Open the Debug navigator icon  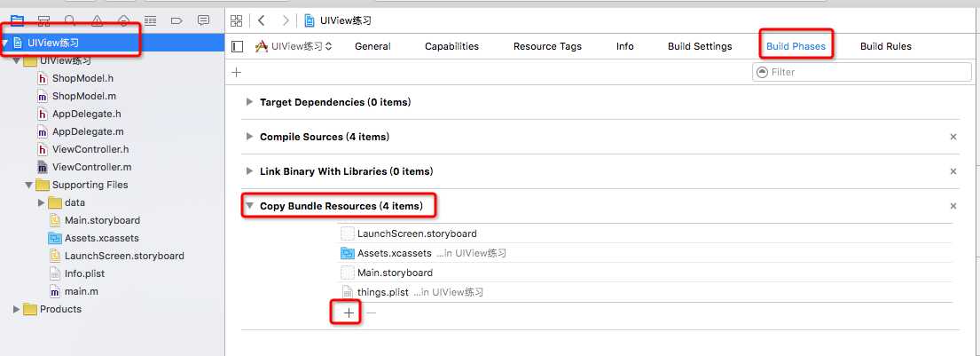click(150, 20)
